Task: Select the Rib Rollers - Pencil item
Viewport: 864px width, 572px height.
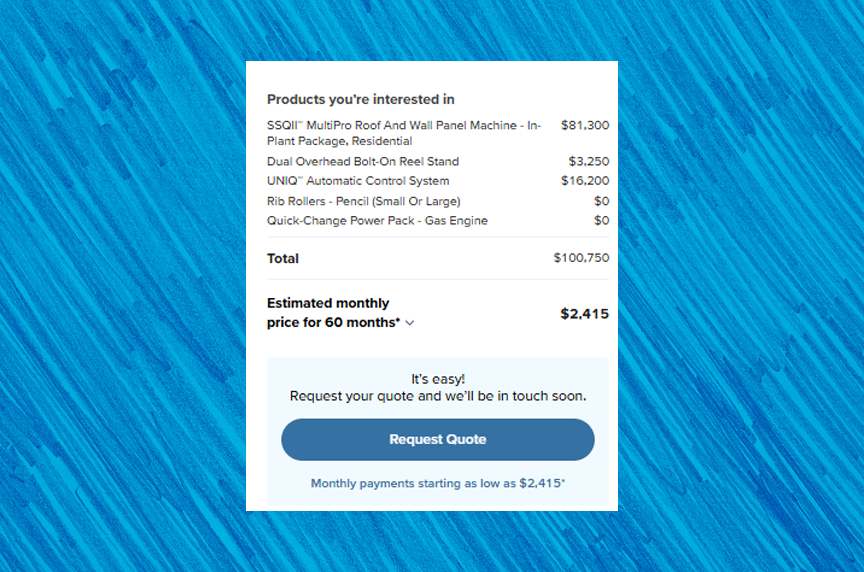Action: coord(363,201)
